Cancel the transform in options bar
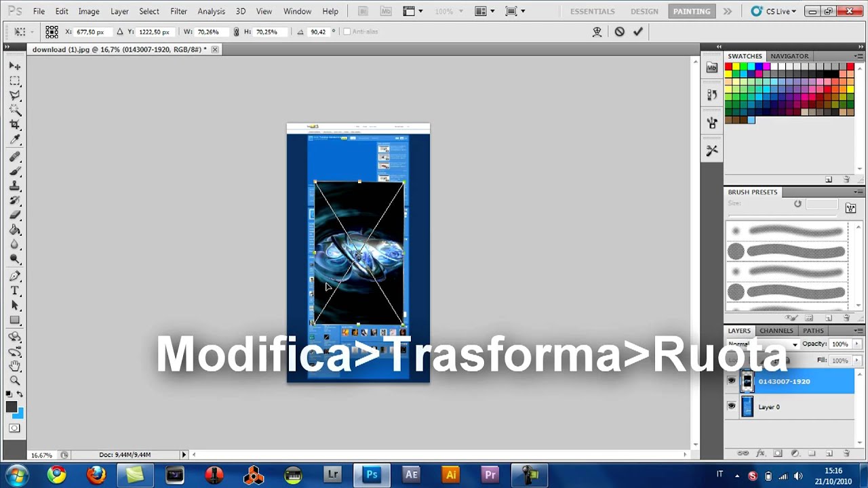Viewport: 868px width, 488px height. 619,31
